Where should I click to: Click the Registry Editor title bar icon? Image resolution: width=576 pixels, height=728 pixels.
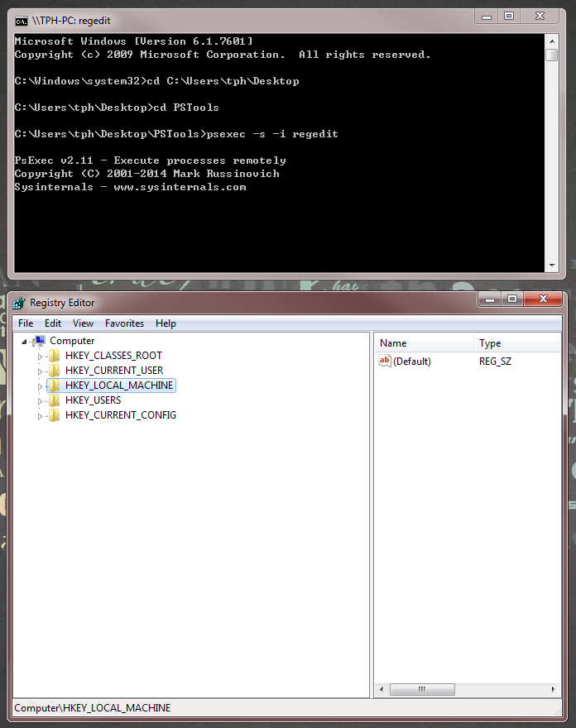(x=19, y=303)
